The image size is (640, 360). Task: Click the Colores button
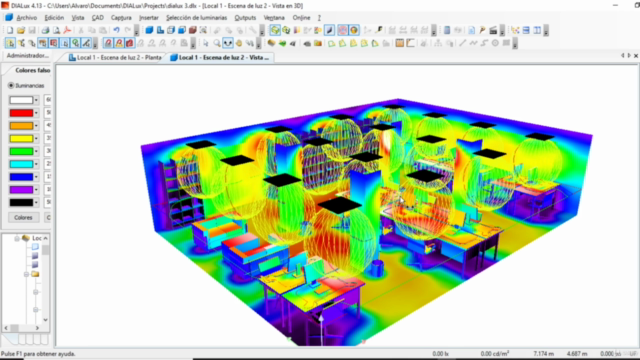(23, 218)
